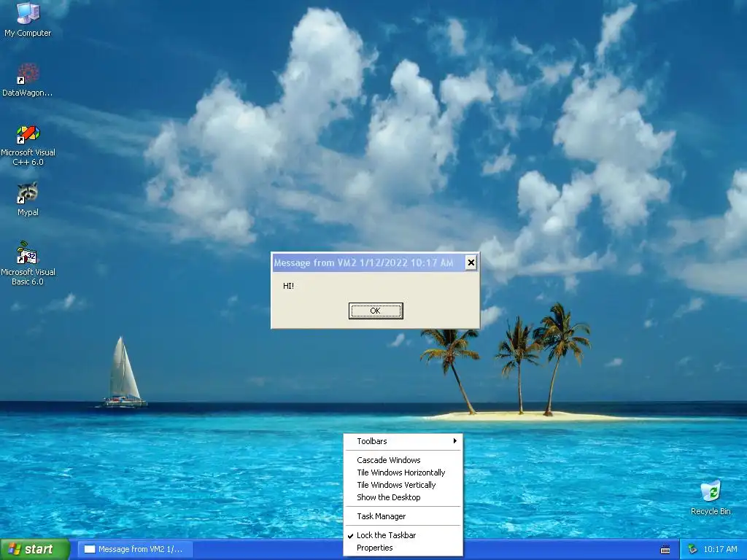This screenshot has width=747, height=560.
Task: Choose Tile Windows Horizontally
Action: pos(403,472)
